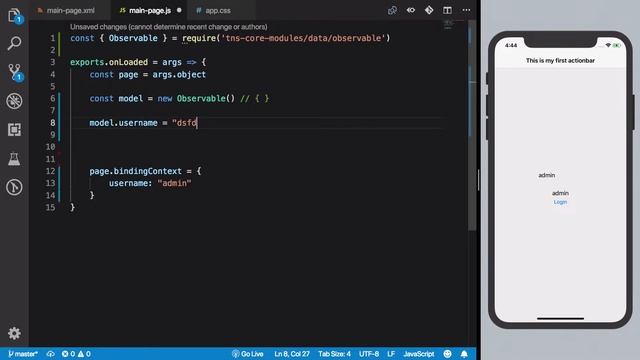Open UTF-8 encoding selector
Image resolution: width=640 pixels, height=360 pixels.
pos(369,354)
